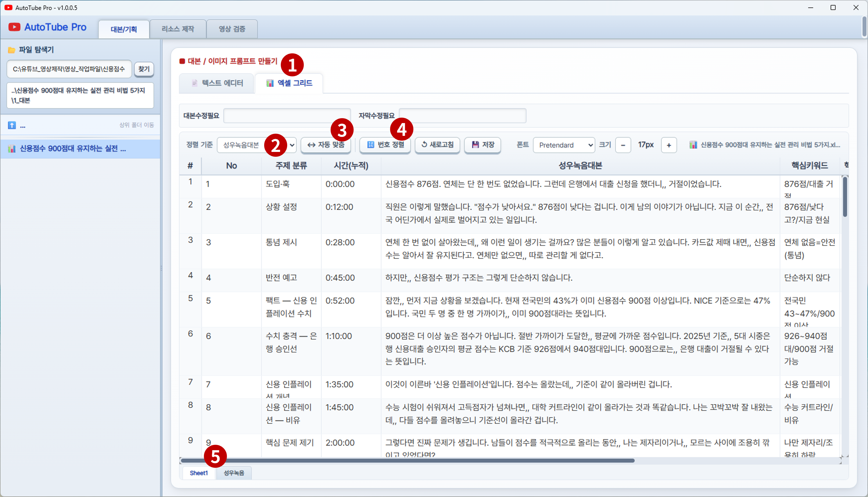Click the horizontal scrollbar of the grid

point(407,461)
